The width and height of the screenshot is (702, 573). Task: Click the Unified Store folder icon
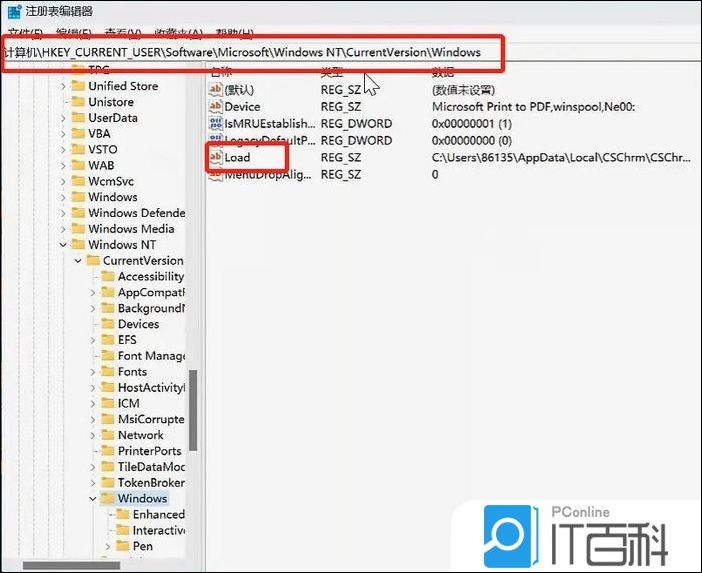(78, 86)
